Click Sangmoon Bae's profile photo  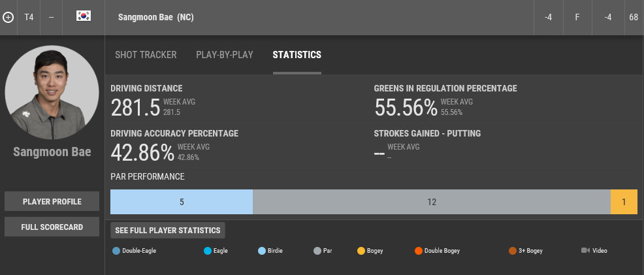pos(52,92)
